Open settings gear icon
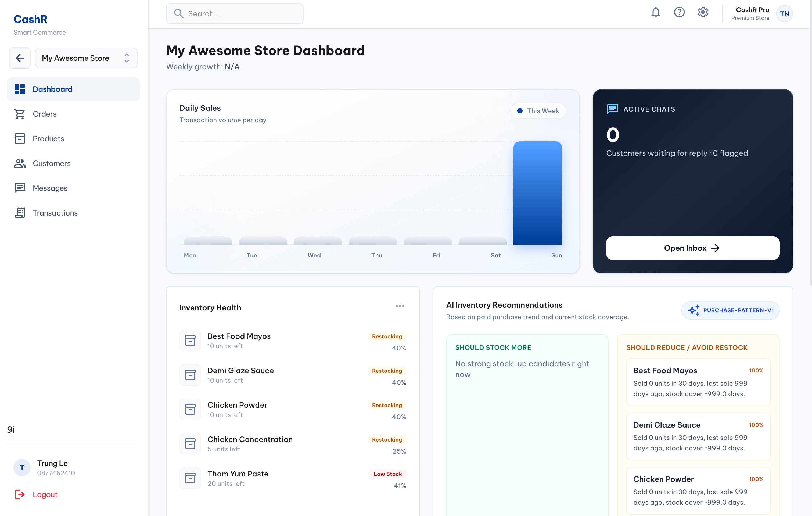Screen dimensions: 812x516 [703, 12]
